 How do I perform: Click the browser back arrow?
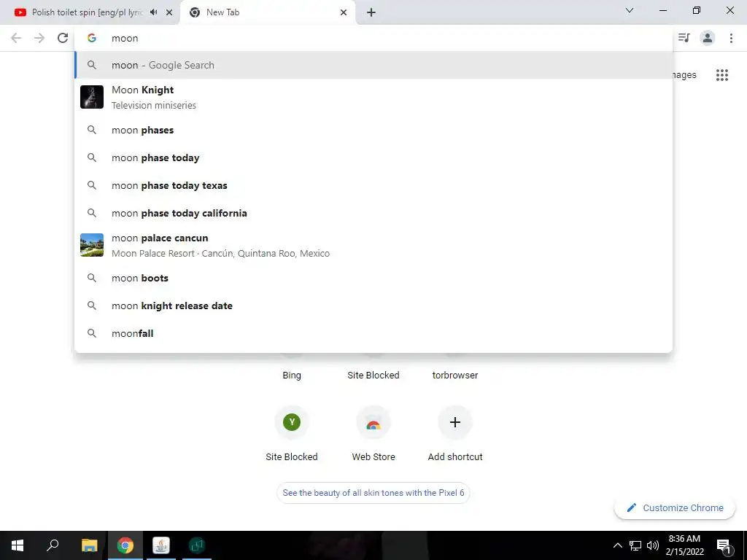point(16,38)
